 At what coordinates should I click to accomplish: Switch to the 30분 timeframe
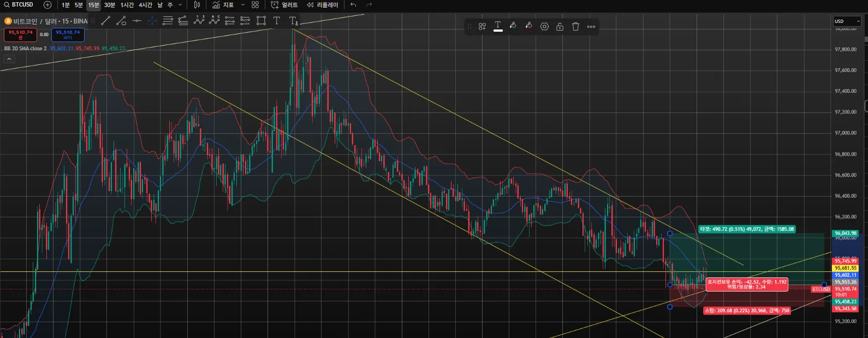click(110, 5)
